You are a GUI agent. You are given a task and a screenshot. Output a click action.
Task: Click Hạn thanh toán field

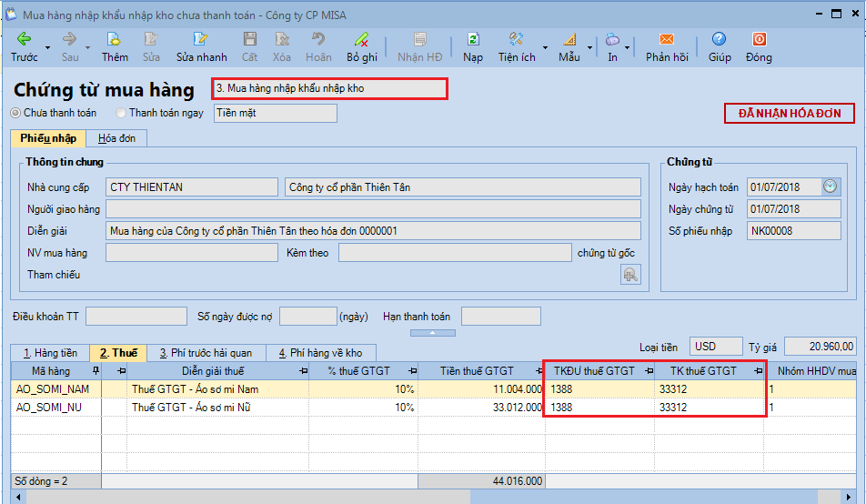click(501, 316)
